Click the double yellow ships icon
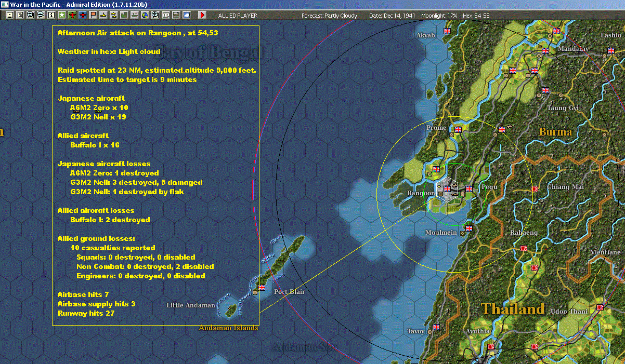 tap(114, 15)
